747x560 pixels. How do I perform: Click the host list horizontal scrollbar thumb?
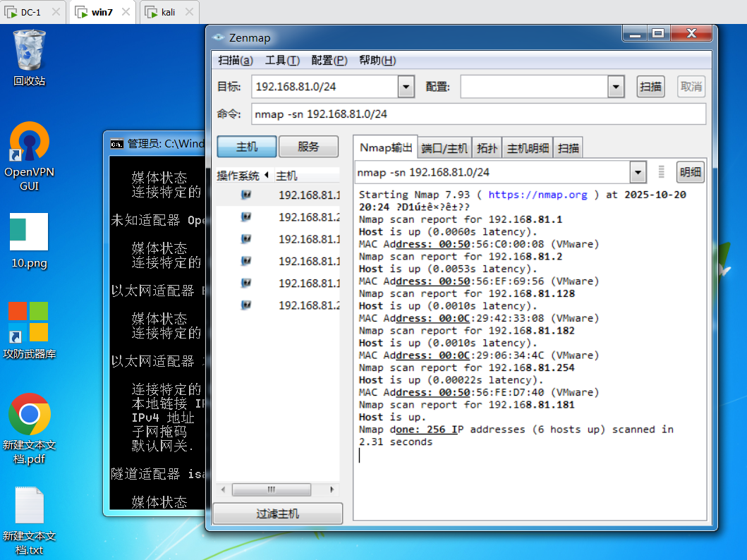272,489
